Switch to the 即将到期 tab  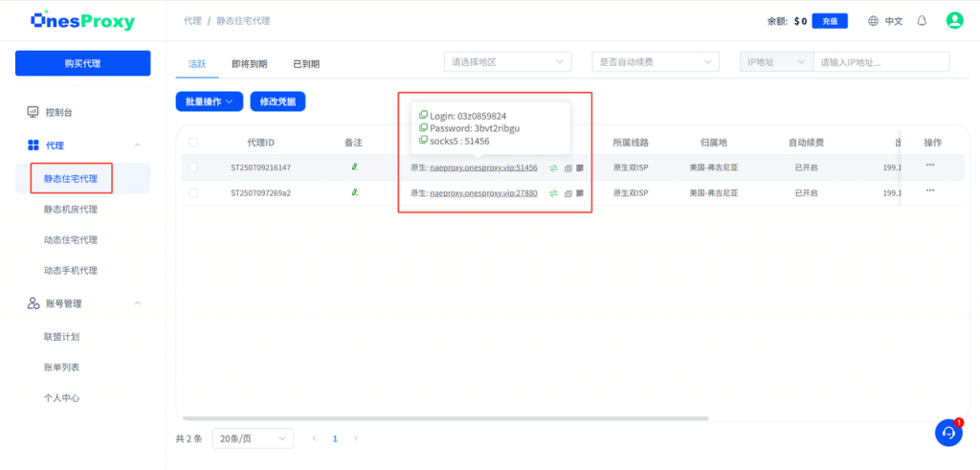[249, 64]
